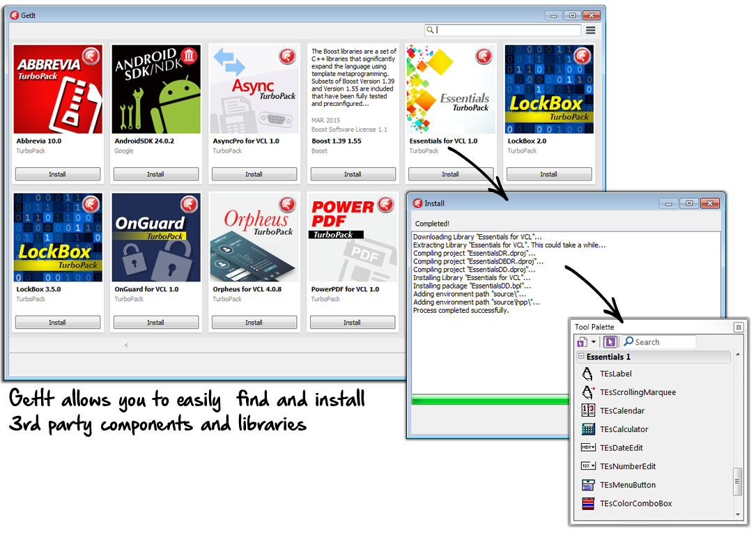Click the Completed! status text

pyautogui.click(x=432, y=224)
